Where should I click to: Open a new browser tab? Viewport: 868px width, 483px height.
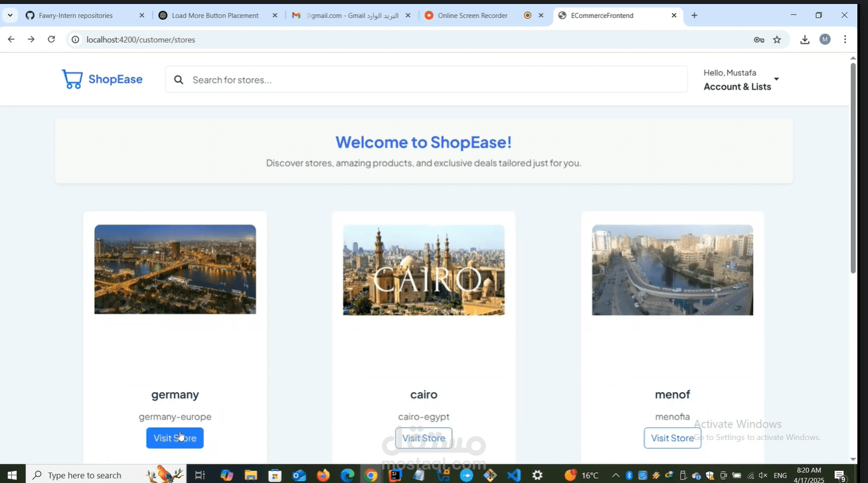[x=694, y=15]
